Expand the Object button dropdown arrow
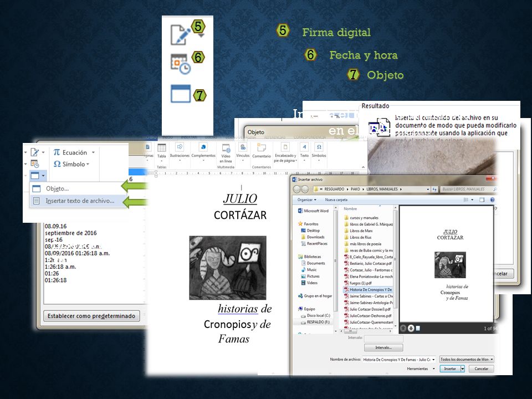532x399 pixels. (x=43, y=176)
